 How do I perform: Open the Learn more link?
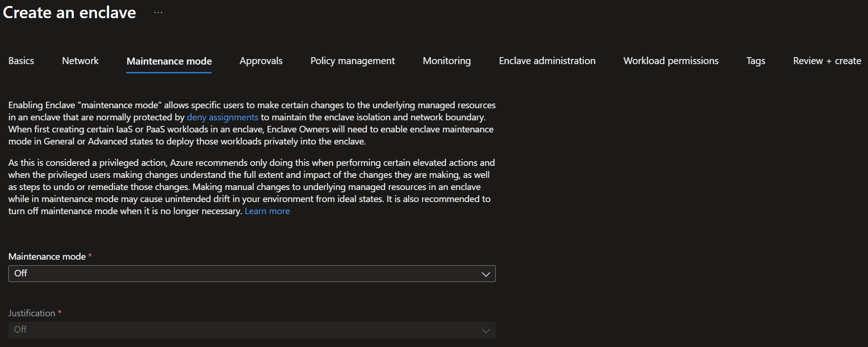click(267, 211)
